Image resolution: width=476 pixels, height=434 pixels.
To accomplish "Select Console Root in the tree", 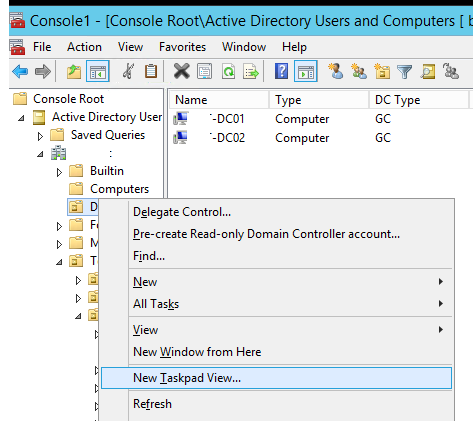I will 68,99.
